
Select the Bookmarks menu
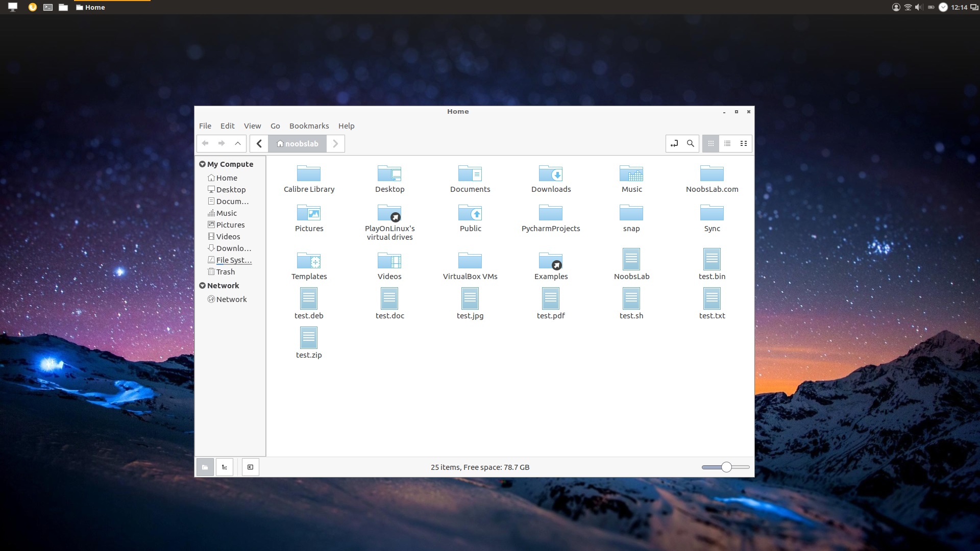coord(309,126)
